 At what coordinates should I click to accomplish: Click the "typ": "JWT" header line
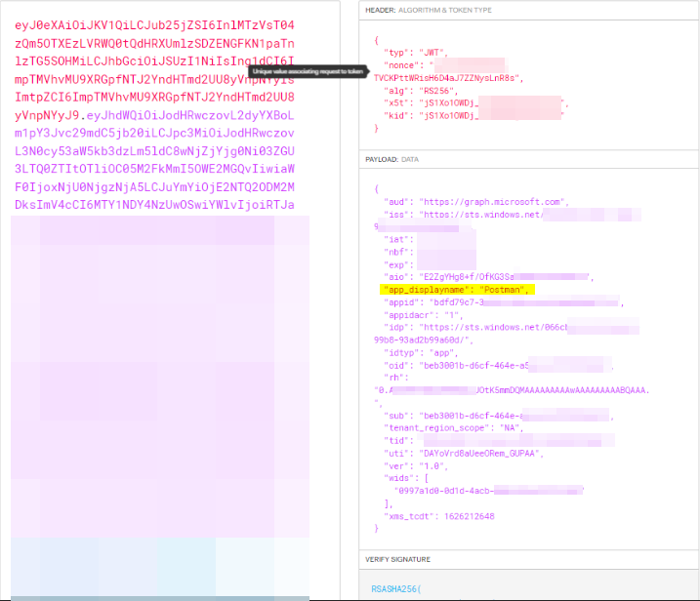[415, 53]
